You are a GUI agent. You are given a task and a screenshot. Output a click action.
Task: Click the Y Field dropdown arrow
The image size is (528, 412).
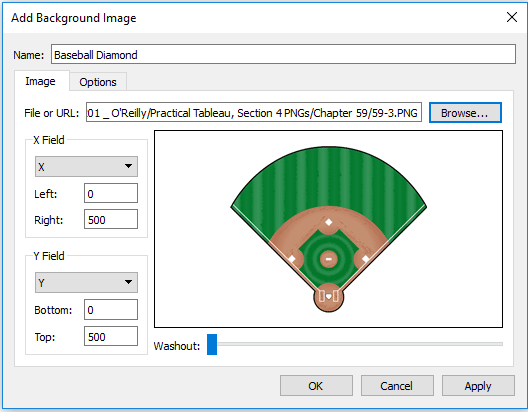[128, 282]
